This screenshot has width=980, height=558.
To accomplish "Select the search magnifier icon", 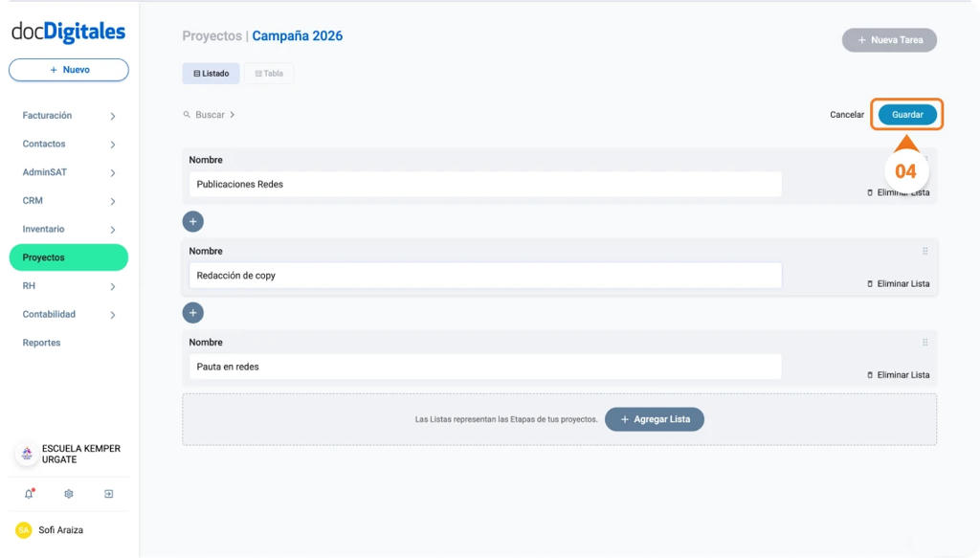I will click(x=186, y=114).
